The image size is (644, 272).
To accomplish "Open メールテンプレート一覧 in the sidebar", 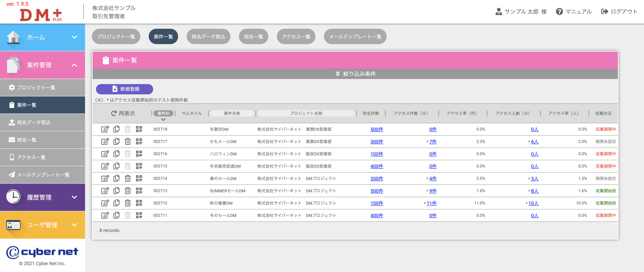I will pyautogui.click(x=43, y=175).
